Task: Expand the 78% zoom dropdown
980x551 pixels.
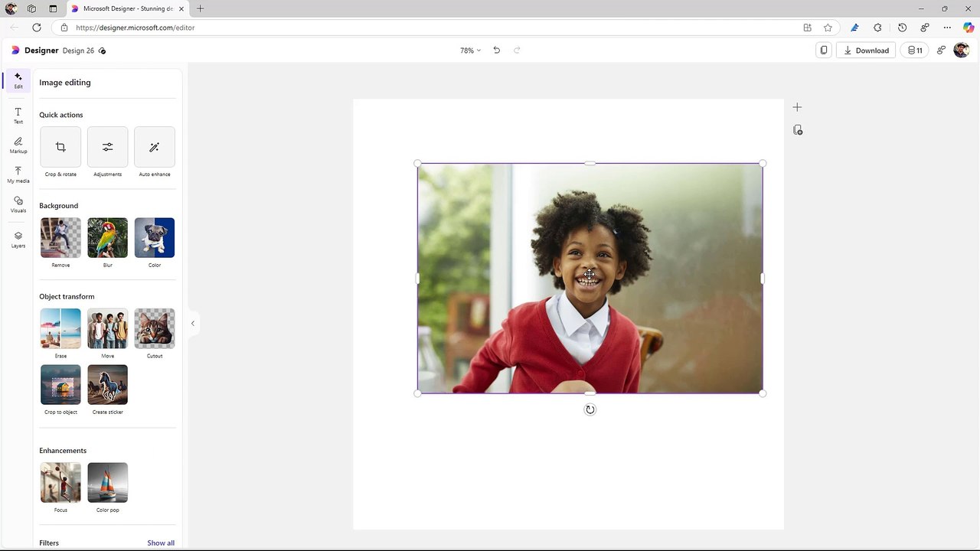Action: [x=470, y=51]
